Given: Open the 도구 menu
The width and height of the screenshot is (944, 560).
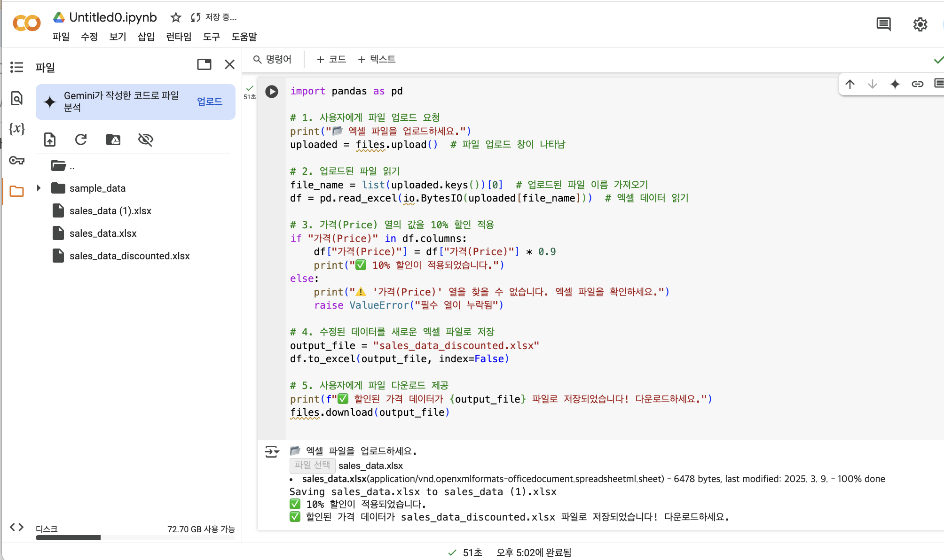Looking at the screenshot, I should 211,37.
